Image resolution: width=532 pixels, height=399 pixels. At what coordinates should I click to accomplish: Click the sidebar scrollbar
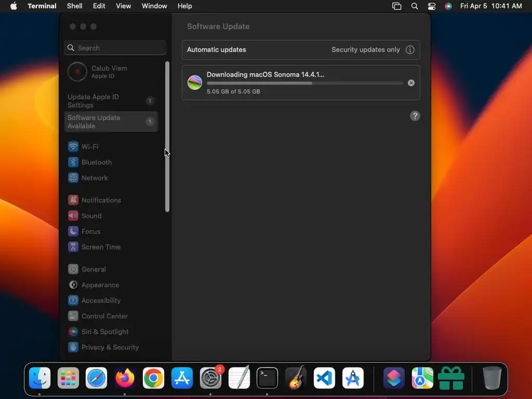167,137
